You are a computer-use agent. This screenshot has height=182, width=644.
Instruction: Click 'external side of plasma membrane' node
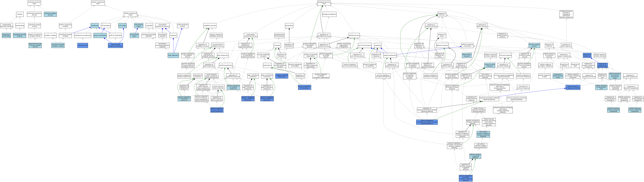pyautogui.click(x=115, y=45)
